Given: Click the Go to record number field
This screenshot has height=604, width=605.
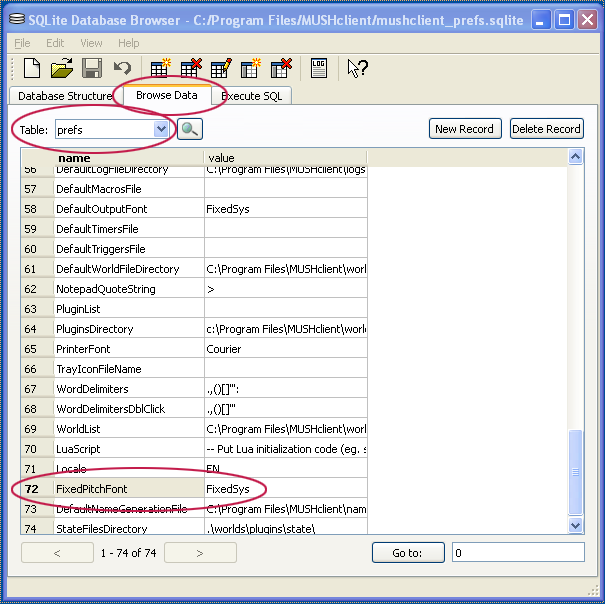Looking at the screenshot, I should 518,553.
